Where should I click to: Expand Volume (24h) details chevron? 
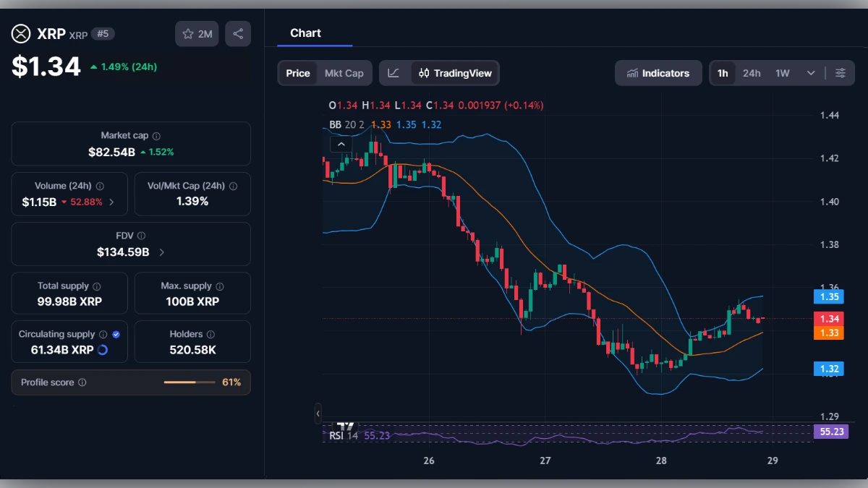tap(111, 202)
